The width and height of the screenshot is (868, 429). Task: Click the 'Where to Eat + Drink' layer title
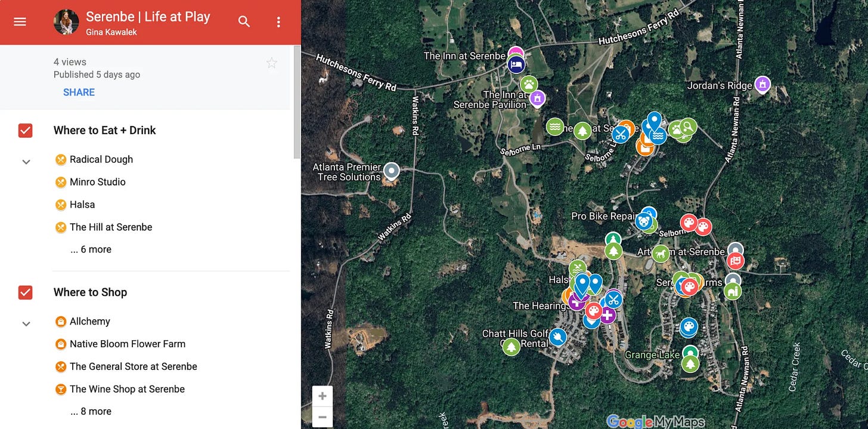[x=105, y=131]
